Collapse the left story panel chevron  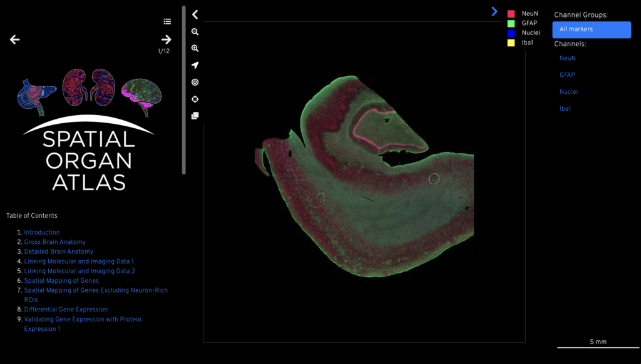tap(195, 14)
